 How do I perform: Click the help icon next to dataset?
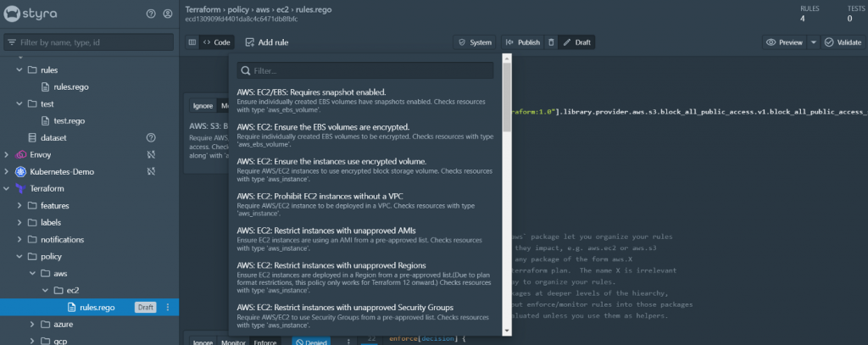pyautogui.click(x=151, y=137)
